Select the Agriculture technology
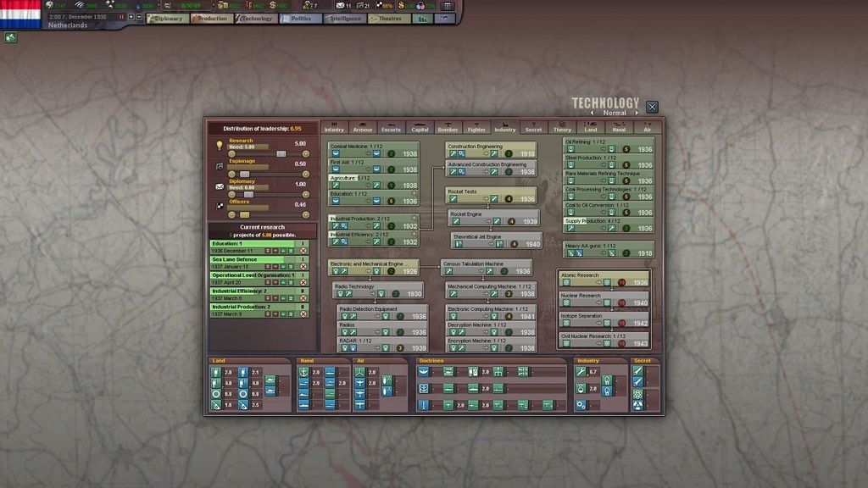This screenshot has height=488, width=868. tap(373, 181)
